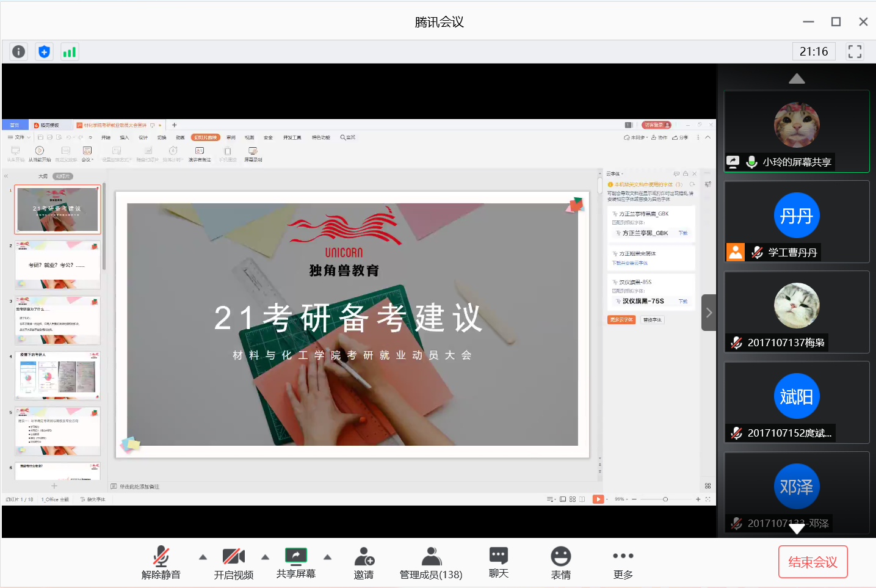Click the 分享 share button
876x588 pixels.
[x=680, y=137]
